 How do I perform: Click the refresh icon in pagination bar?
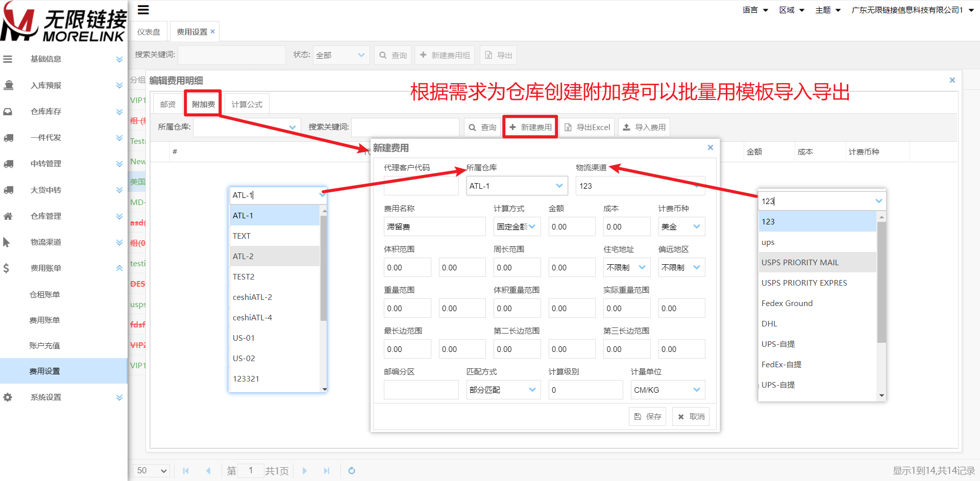[351, 471]
